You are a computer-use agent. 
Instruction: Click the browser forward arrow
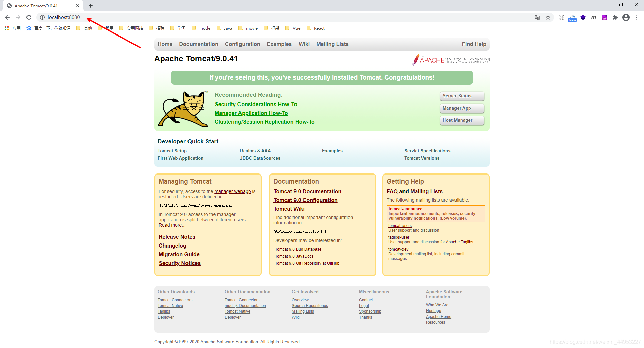18,17
